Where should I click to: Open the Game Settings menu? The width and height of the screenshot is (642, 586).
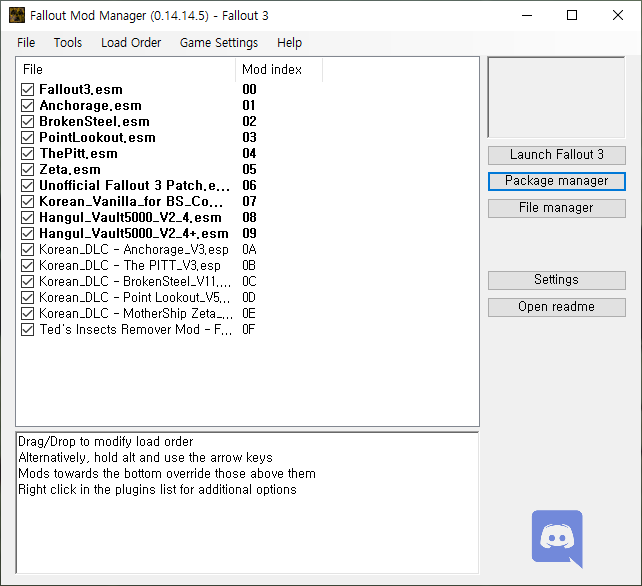point(219,43)
